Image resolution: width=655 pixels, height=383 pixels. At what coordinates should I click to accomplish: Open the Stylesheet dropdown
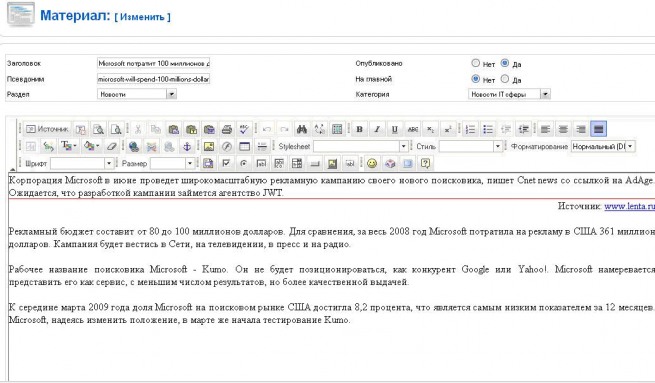pos(361,146)
